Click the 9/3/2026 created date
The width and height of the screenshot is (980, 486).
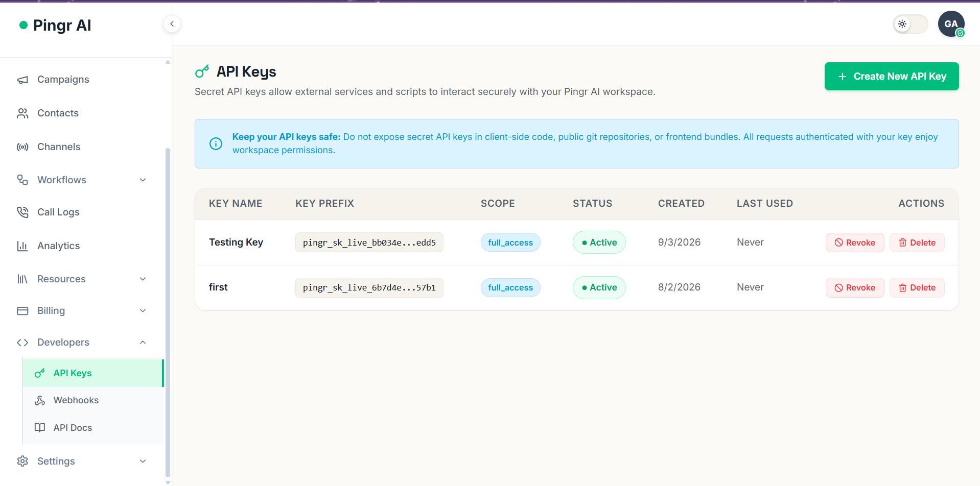click(679, 242)
